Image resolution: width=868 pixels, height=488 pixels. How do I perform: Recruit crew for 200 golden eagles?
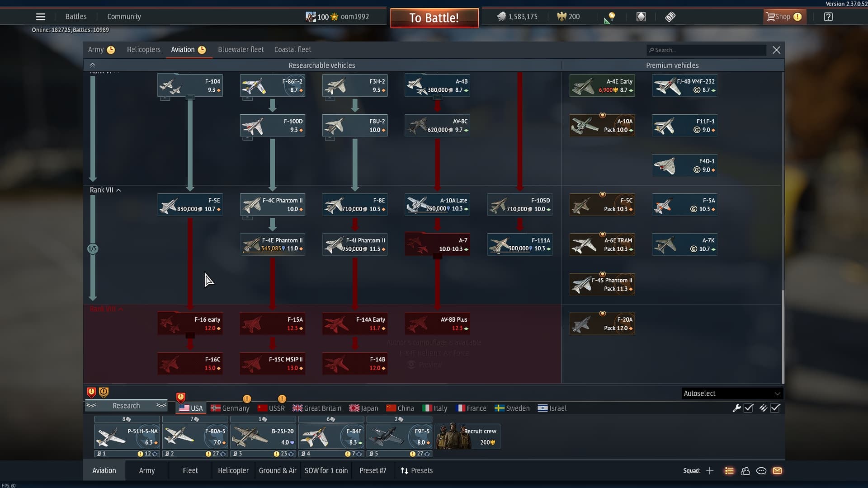(x=467, y=436)
